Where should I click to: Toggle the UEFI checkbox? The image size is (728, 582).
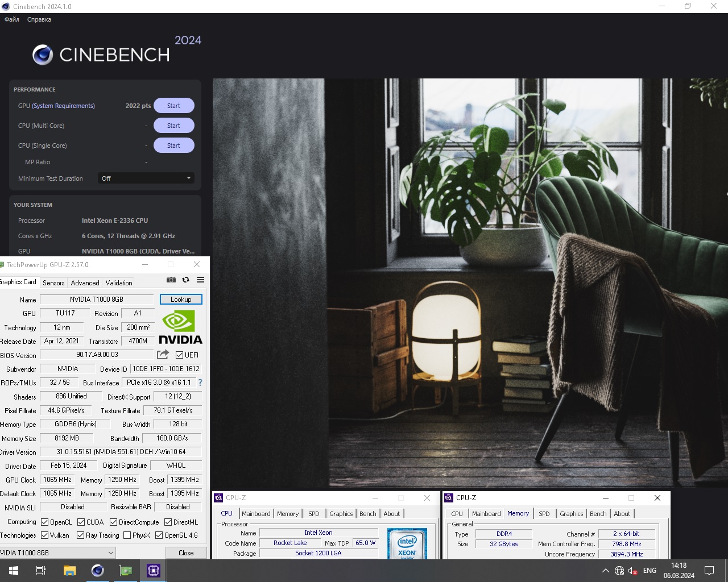pyautogui.click(x=179, y=355)
